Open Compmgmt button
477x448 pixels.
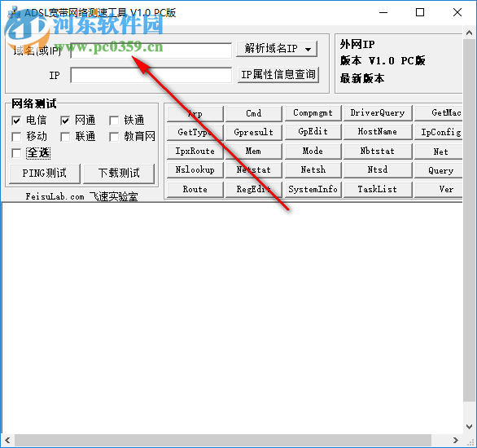(x=313, y=113)
